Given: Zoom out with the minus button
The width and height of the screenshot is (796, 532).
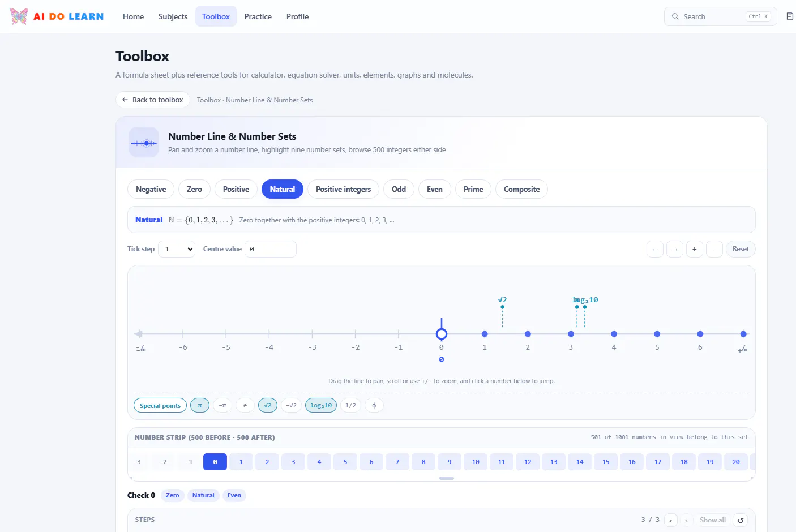Looking at the screenshot, I should point(714,249).
